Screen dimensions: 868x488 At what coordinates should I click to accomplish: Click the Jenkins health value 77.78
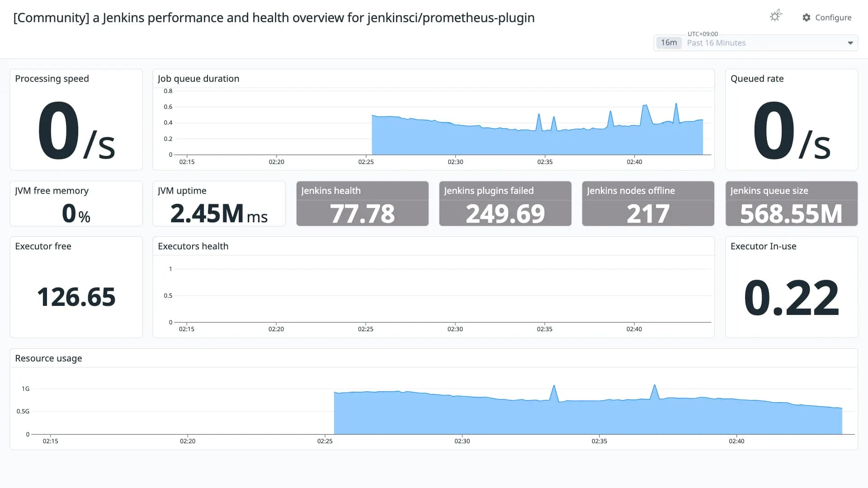click(362, 214)
